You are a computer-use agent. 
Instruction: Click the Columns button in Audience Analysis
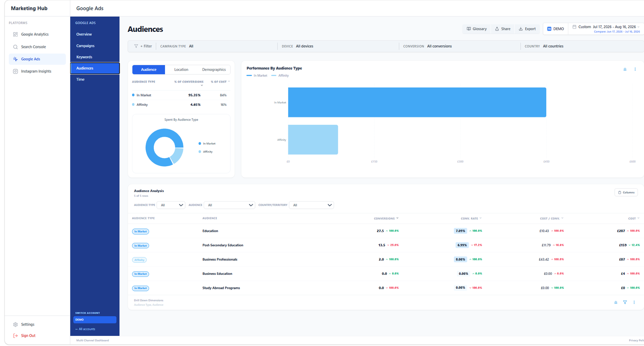click(x=626, y=193)
